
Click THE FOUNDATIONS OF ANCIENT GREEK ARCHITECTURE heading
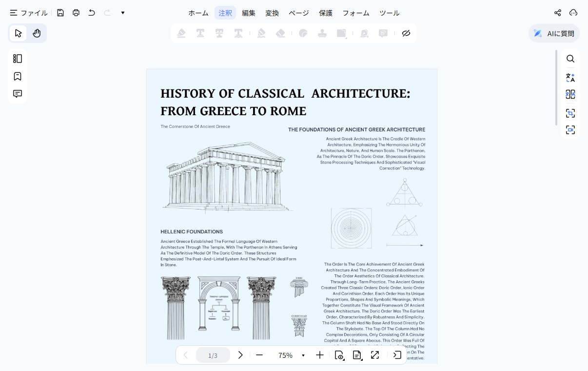356,130
